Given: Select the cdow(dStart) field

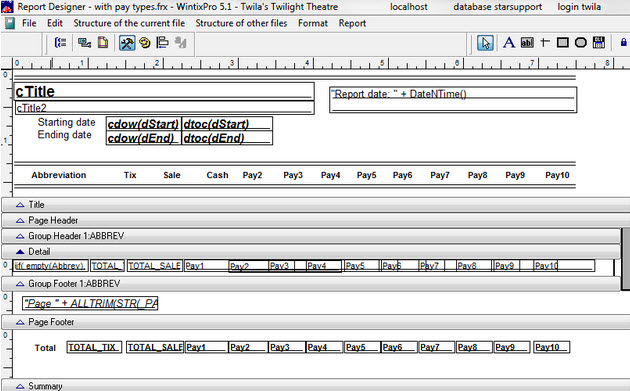Looking at the screenshot, I should click(143, 124).
